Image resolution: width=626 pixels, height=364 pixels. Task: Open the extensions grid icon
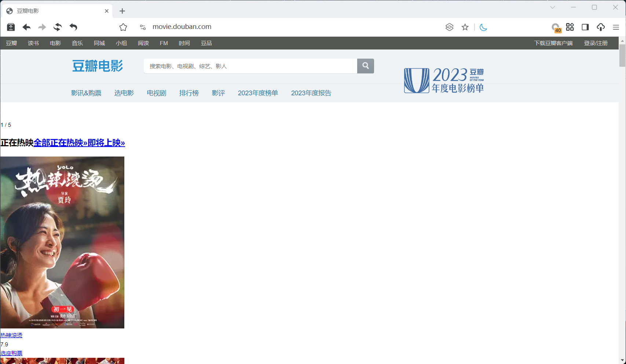pyautogui.click(x=570, y=27)
